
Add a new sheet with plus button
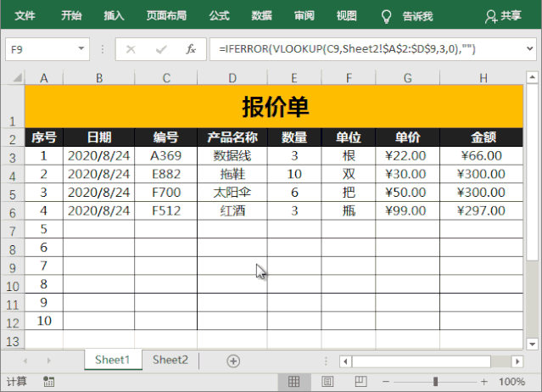tap(233, 361)
